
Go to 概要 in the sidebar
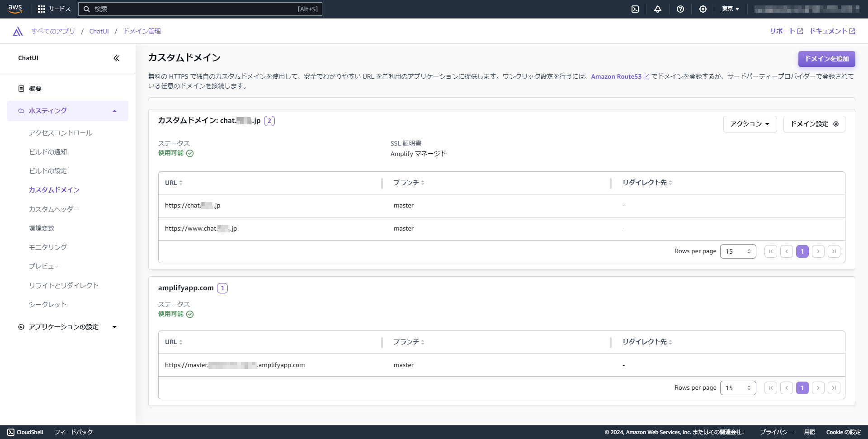35,89
